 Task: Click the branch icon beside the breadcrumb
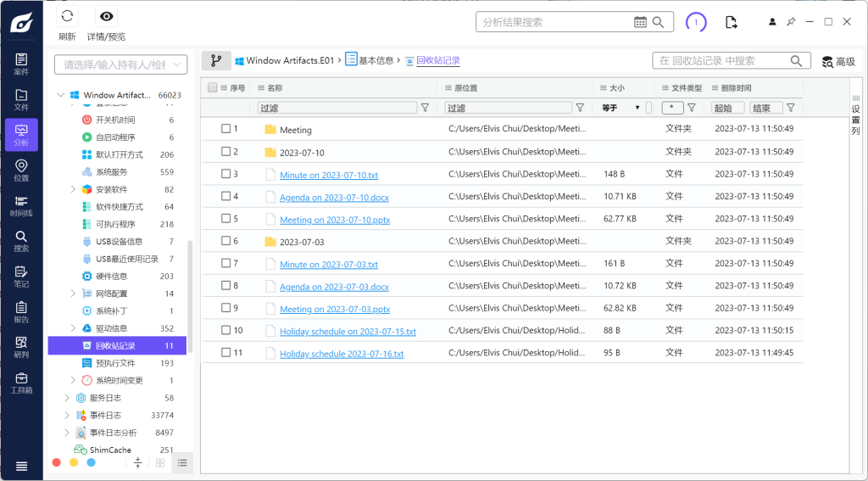click(215, 61)
